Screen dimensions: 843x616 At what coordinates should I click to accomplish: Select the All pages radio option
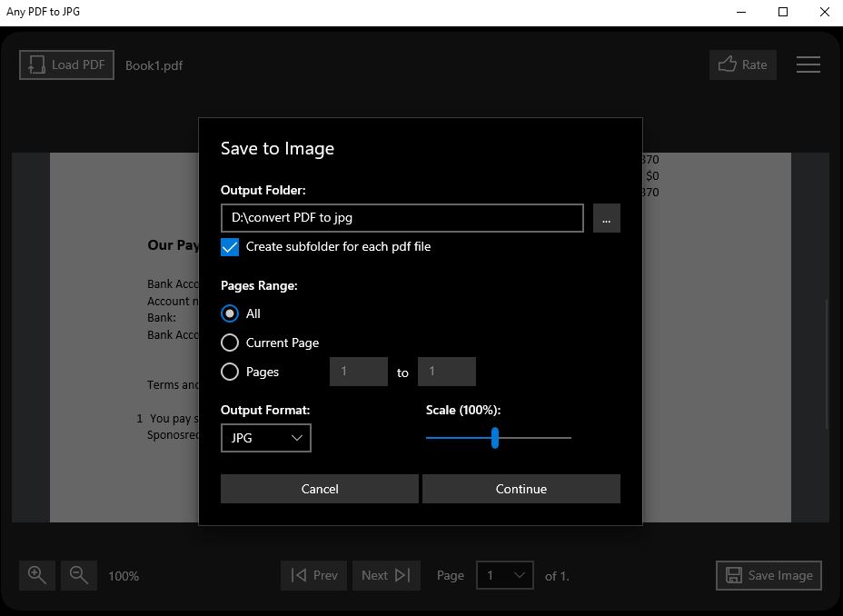pyautogui.click(x=230, y=313)
